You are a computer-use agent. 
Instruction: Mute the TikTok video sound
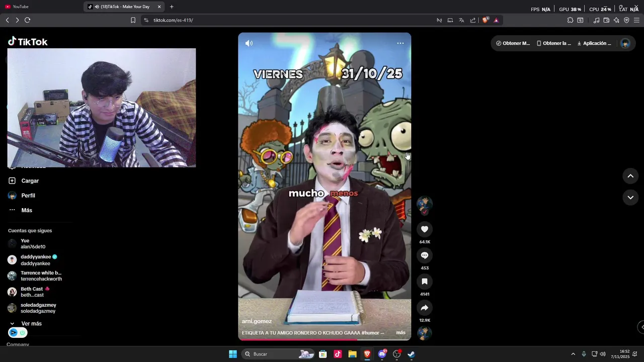tap(249, 43)
